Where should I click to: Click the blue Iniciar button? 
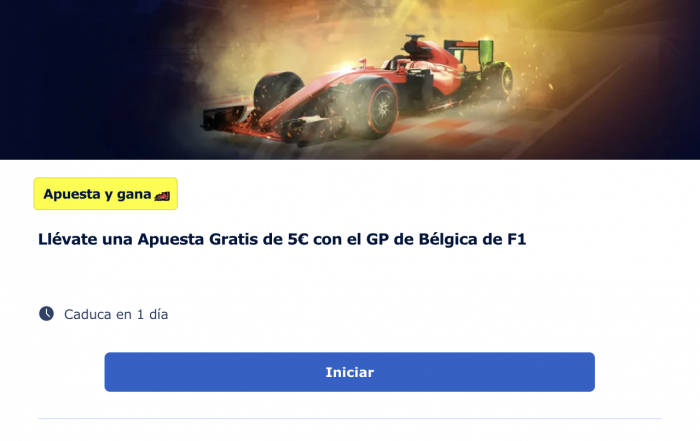(350, 372)
